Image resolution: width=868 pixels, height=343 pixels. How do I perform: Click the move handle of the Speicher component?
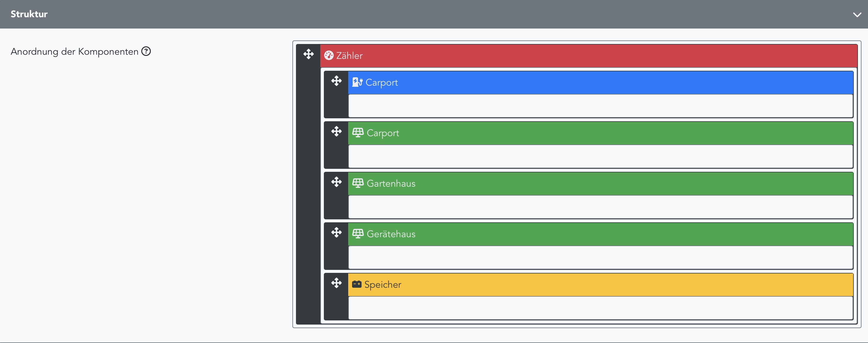336,283
